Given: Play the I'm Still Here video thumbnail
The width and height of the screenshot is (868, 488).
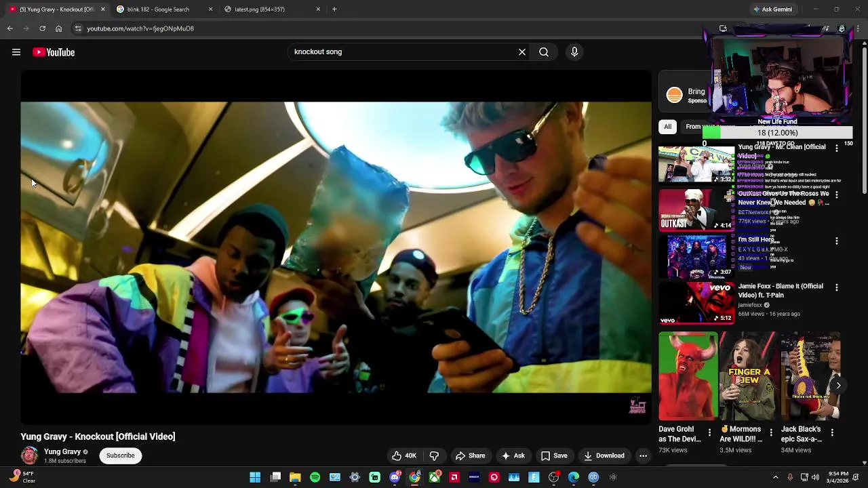Looking at the screenshot, I should [x=696, y=257].
